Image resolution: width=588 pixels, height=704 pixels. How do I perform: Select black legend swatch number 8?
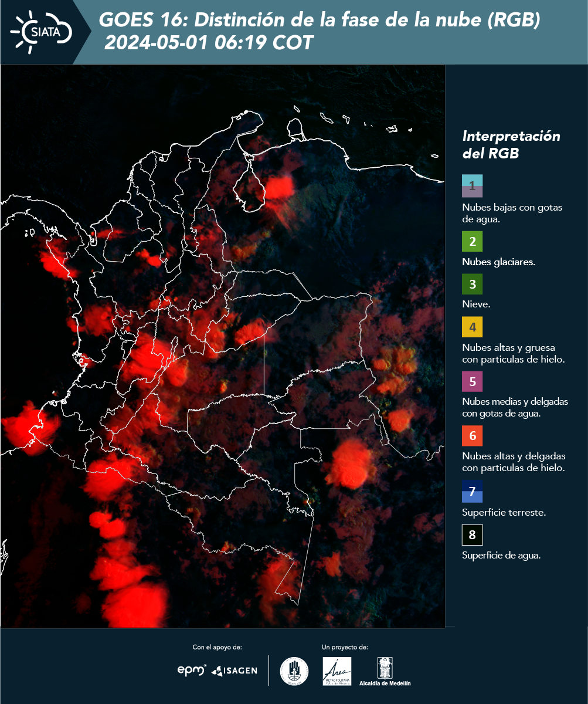[473, 535]
